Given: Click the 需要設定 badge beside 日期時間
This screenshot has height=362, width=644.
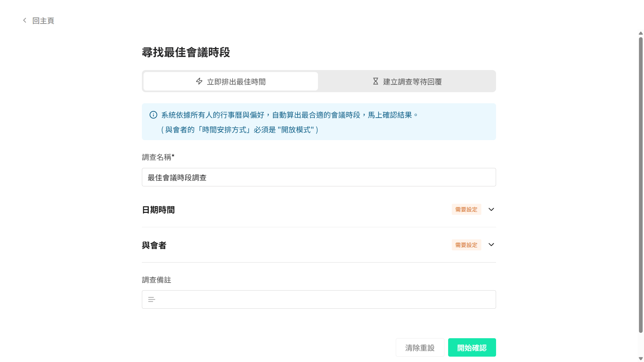Looking at the screenshot, I should pos(467,209).
